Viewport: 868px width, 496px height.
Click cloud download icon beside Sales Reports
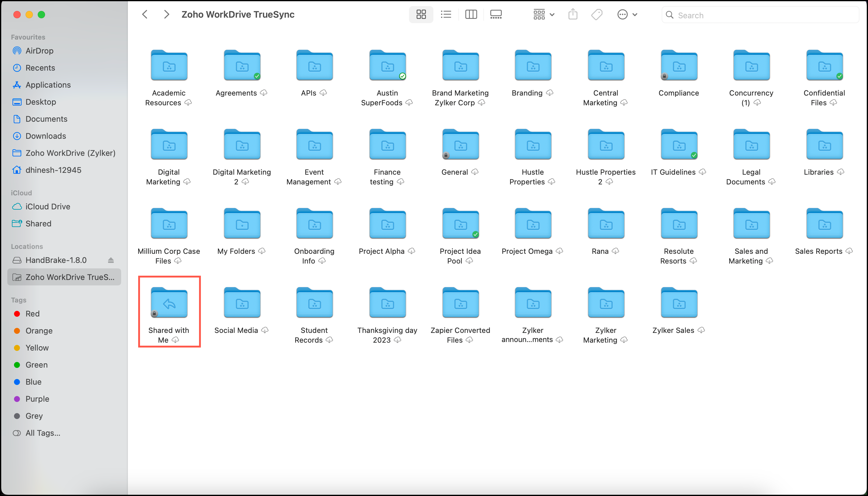[849, 251]
